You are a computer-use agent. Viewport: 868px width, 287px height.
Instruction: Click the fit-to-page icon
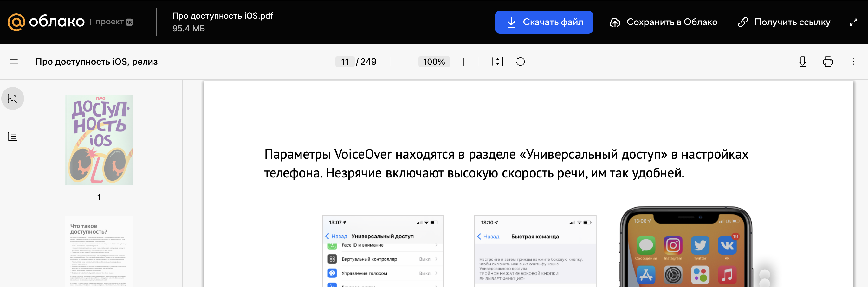497,62
